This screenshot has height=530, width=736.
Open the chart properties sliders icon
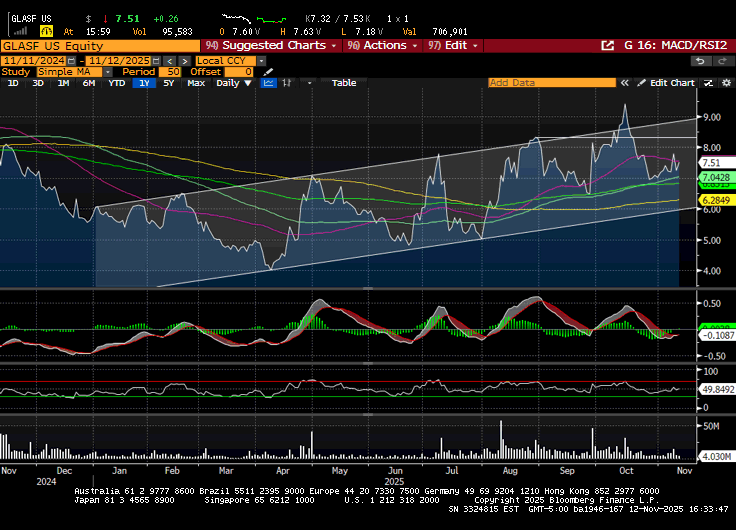click(708, 83)
